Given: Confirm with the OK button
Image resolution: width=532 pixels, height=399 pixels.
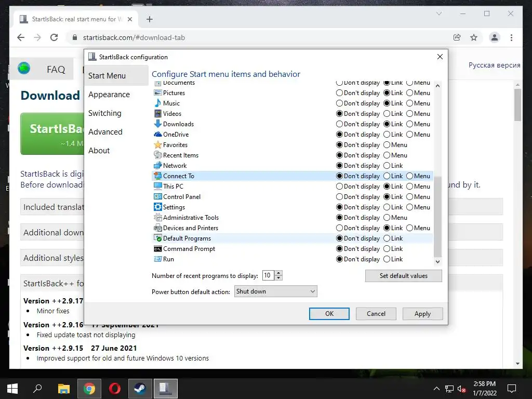Looking at the screenshot, I should (329, 313).
